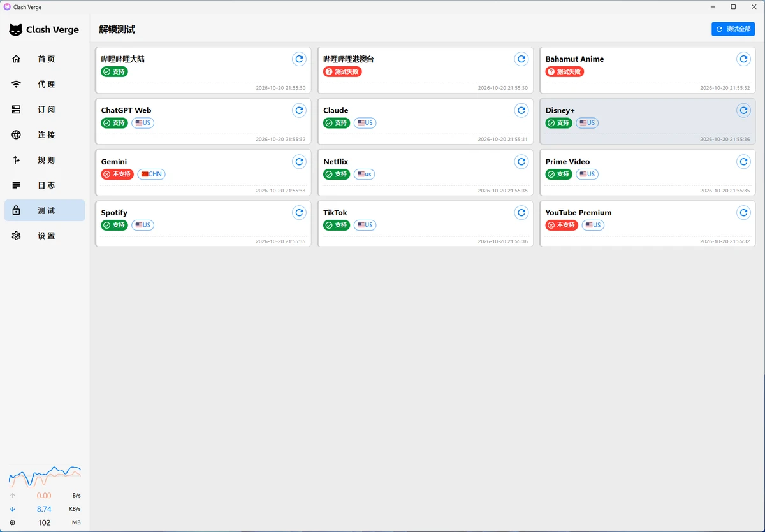This screenshot has height=532, width=765.
Task: Open the 订阅 subscriptions page
Action: (45, 110)
